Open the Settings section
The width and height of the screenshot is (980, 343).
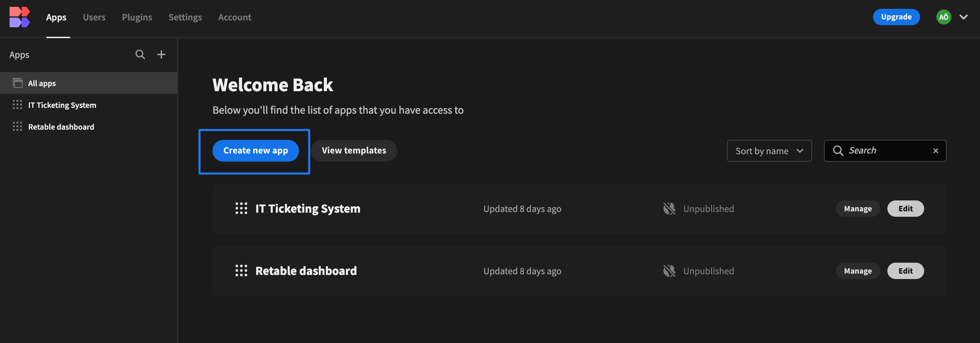(x=185, y=17)
